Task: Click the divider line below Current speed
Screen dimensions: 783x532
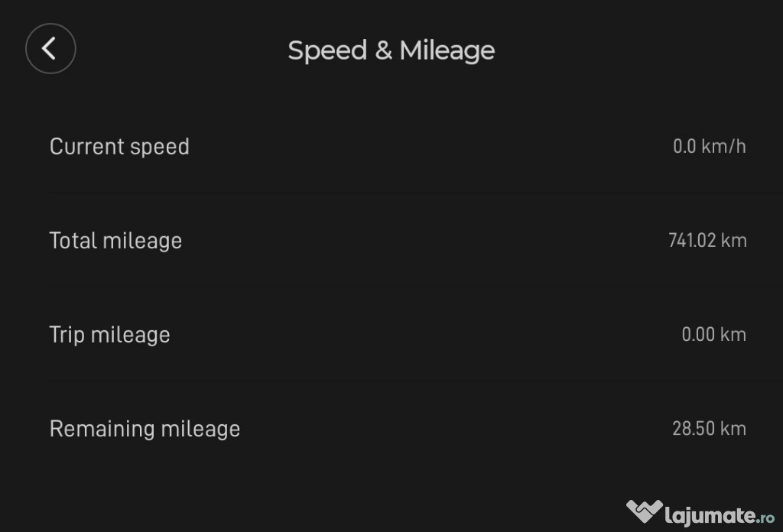Action: [x=398, y=193]
